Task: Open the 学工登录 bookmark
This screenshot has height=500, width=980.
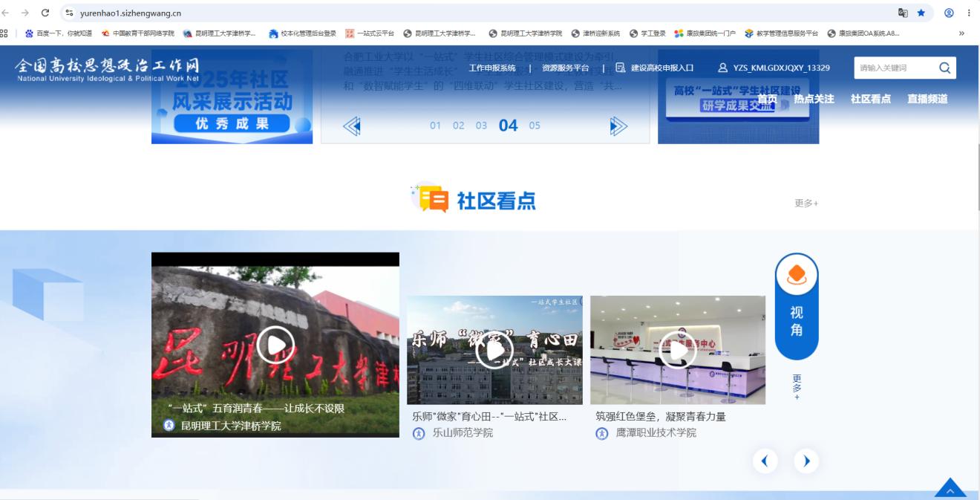Action: (x=647, y=33)
